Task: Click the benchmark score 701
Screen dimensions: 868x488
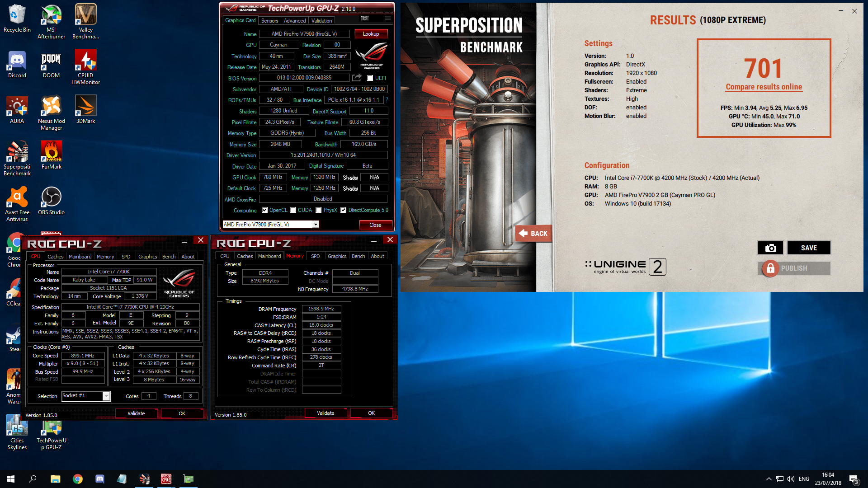Action: point(764,68)
